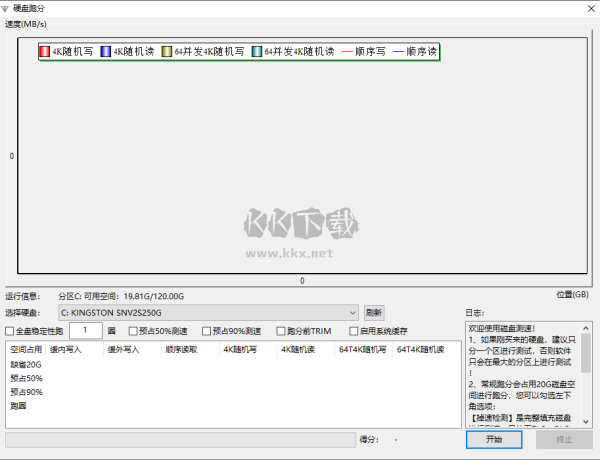Click the progress bar at bottom
This screenshot has height=460, width=600.
tap(181, 440)
